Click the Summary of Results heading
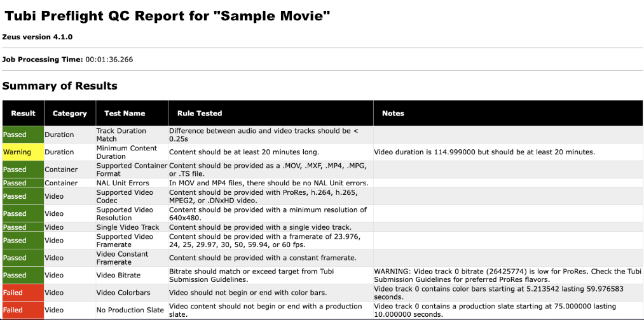This screenshot has width=644, height=320. pos(60,86)
